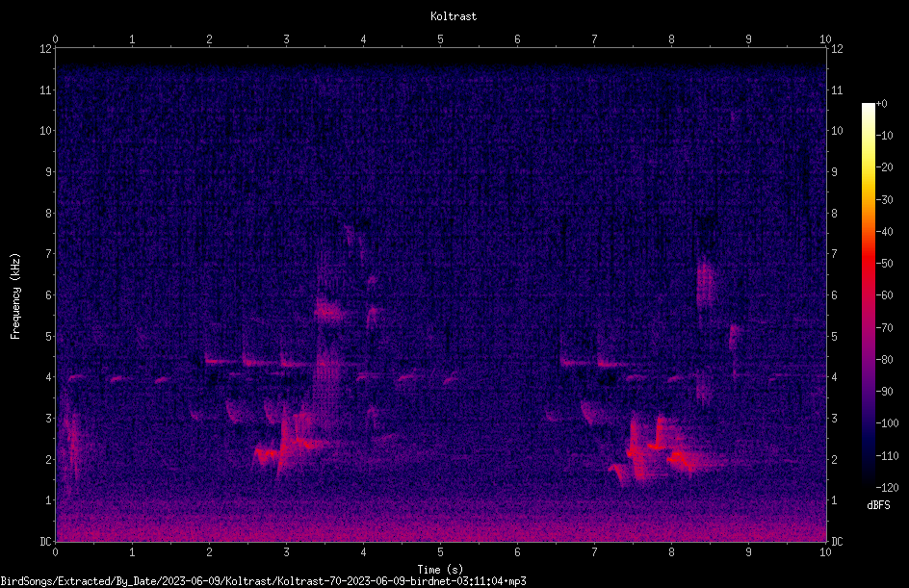Click the 10 tick on the bottom time axis
This screenshot has height=588, width=909.
pos(825,552)
